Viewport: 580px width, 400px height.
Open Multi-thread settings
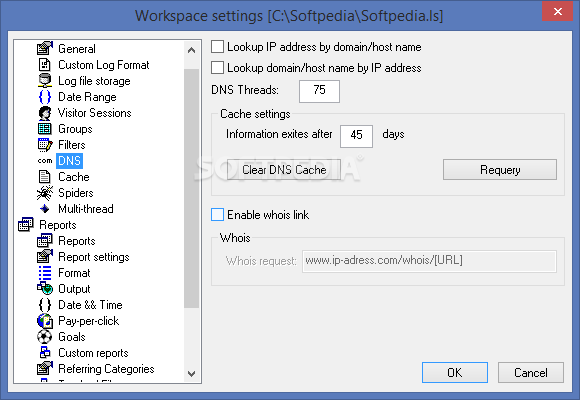(86, 209)
